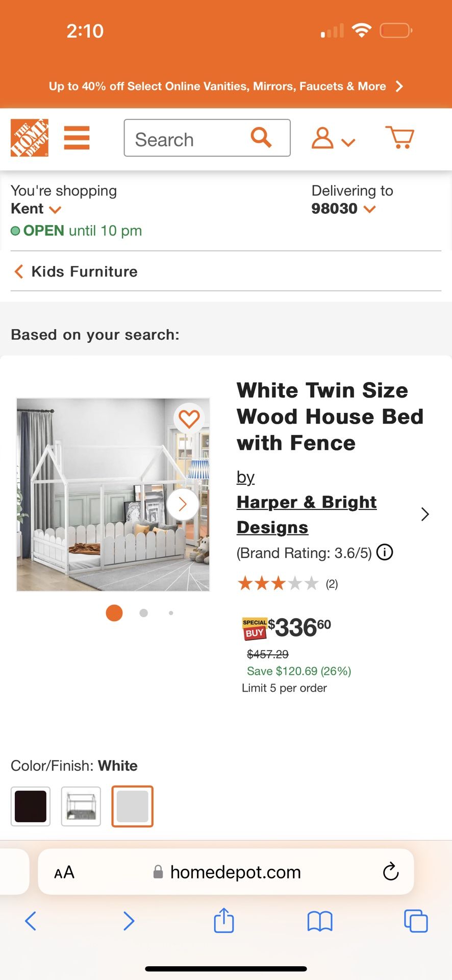452x980 pixels.
Task: Change delivery ZIP code 98030
Action: [x=343, y=209]
